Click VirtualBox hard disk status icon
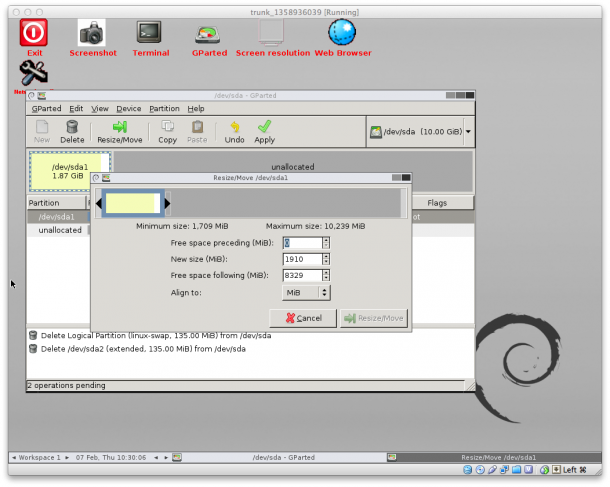This screenshot has height=487, width=610. click(468, 470)
